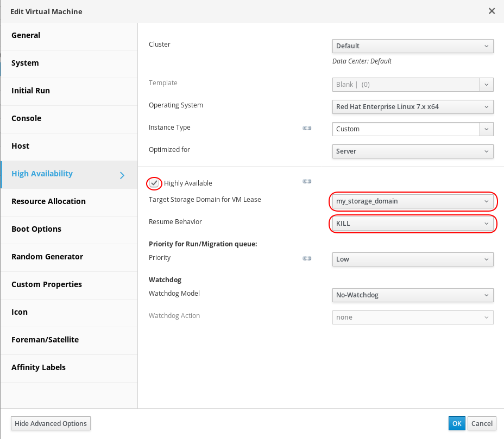Open the Operating System dropdown
The image size is (504, 439).
pos(412,107)
